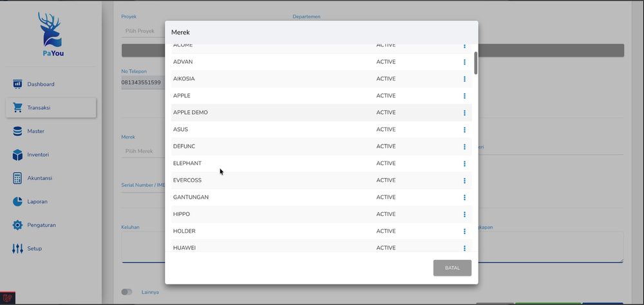Open the three-dot menu for ADVAN
Screen dimensions: 644x305
pos(464,62)
